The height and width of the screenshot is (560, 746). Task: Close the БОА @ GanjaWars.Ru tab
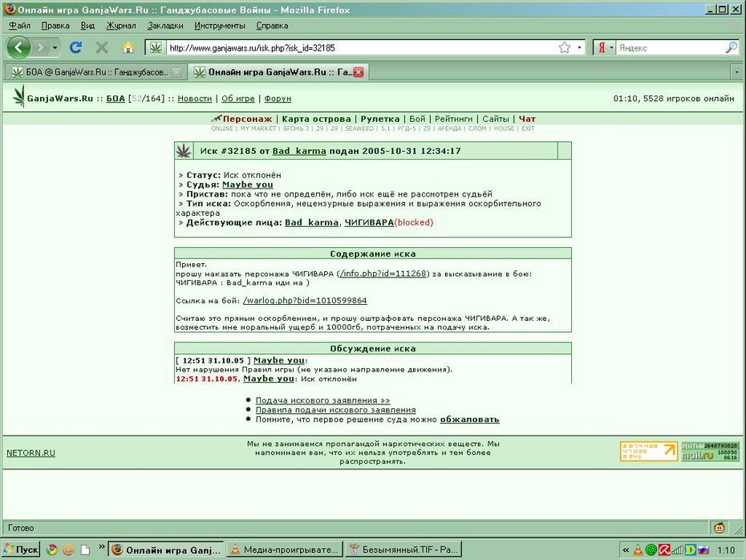[x=176, y=72]
